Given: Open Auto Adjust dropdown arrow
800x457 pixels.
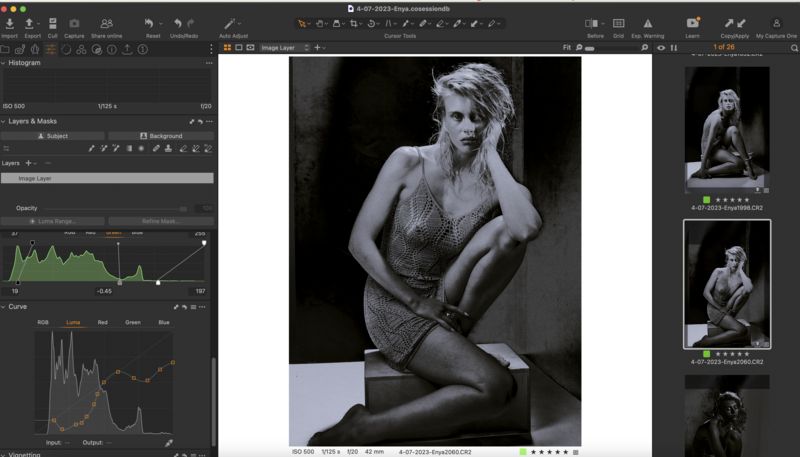Looking at the screenshot, I should pyautogui.click(x=239, y=23).
